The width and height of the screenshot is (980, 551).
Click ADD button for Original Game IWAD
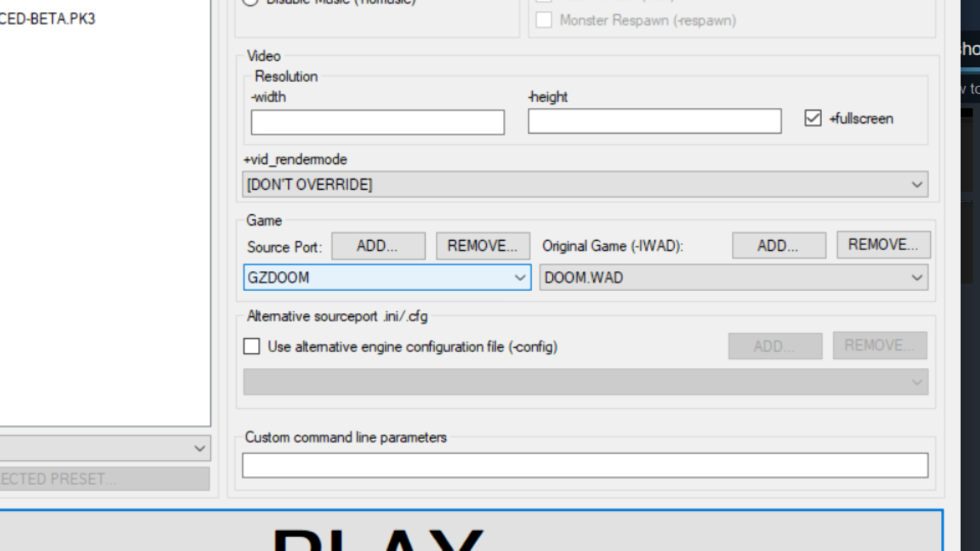778,246
